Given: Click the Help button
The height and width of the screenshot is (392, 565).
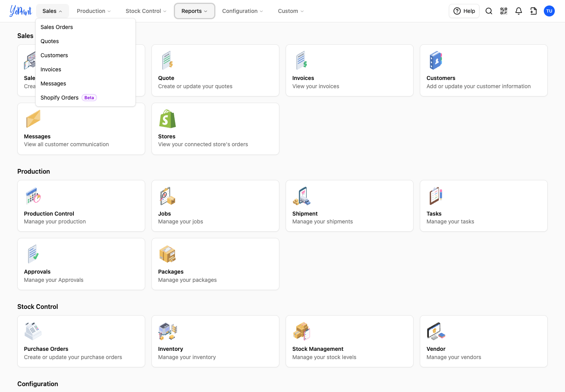Looking at the screenshot, I should [x=464, y=11].
